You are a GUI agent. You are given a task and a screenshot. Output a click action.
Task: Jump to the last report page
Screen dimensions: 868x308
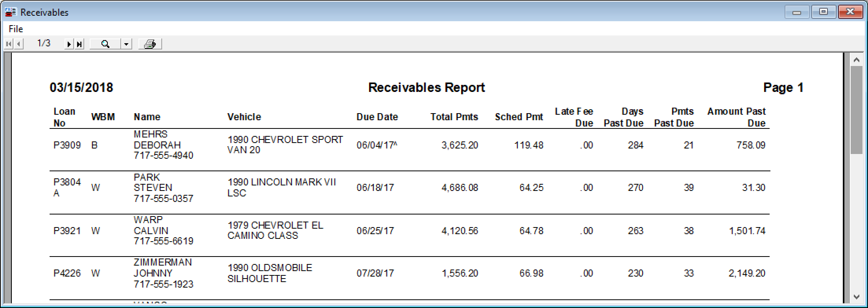[79, 44]
